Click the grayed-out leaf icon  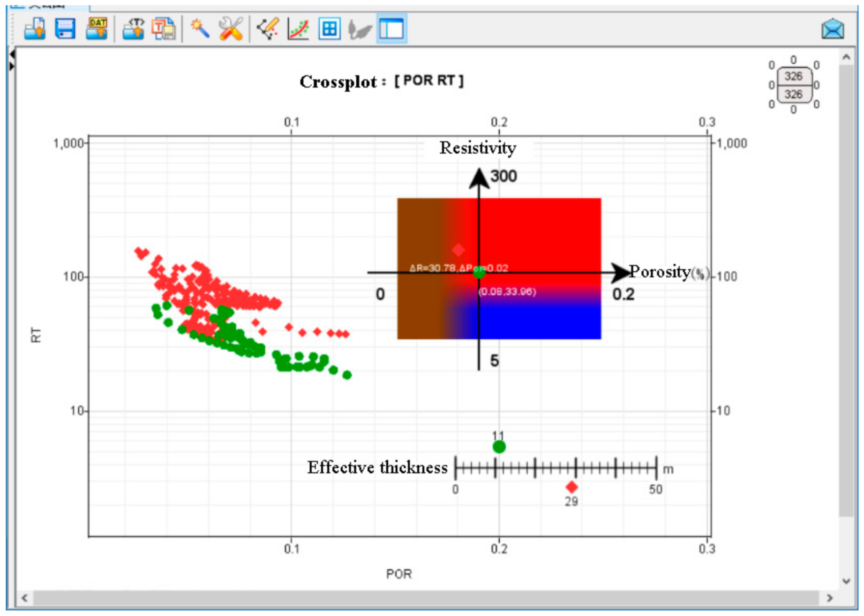[360, 30]
